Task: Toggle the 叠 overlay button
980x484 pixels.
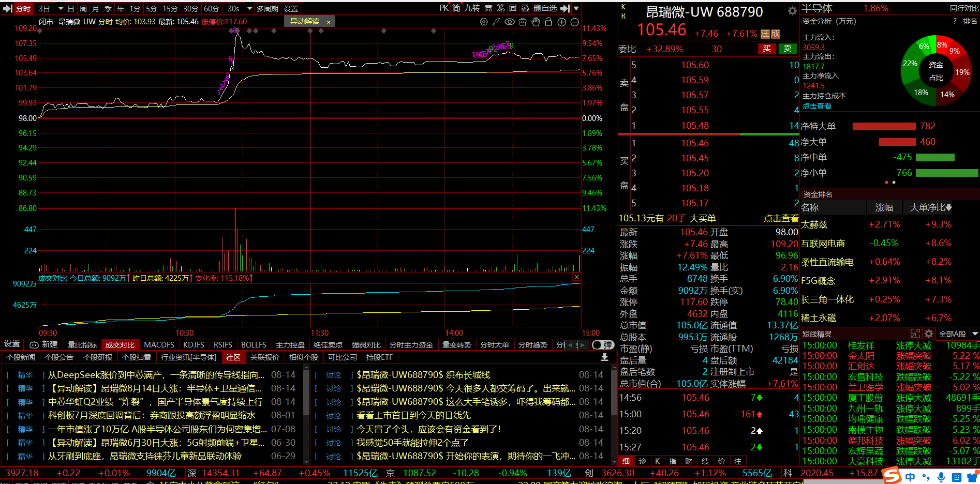Action: [x=525, y=8]
